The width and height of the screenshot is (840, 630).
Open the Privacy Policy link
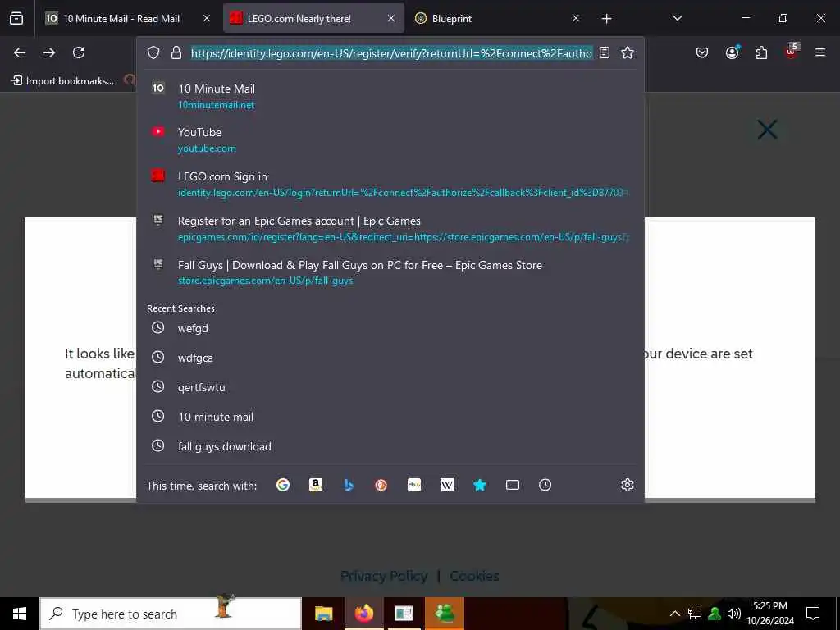[x=384, y=576]
